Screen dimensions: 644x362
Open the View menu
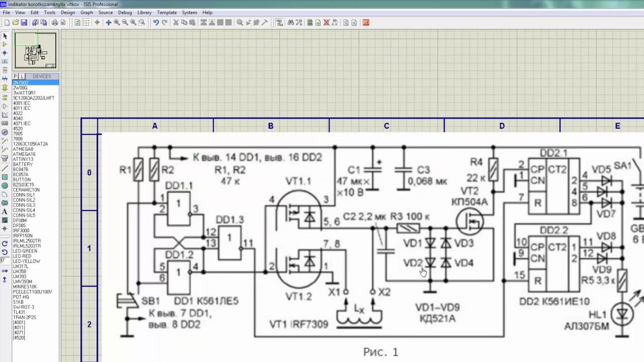pos(20,13)
